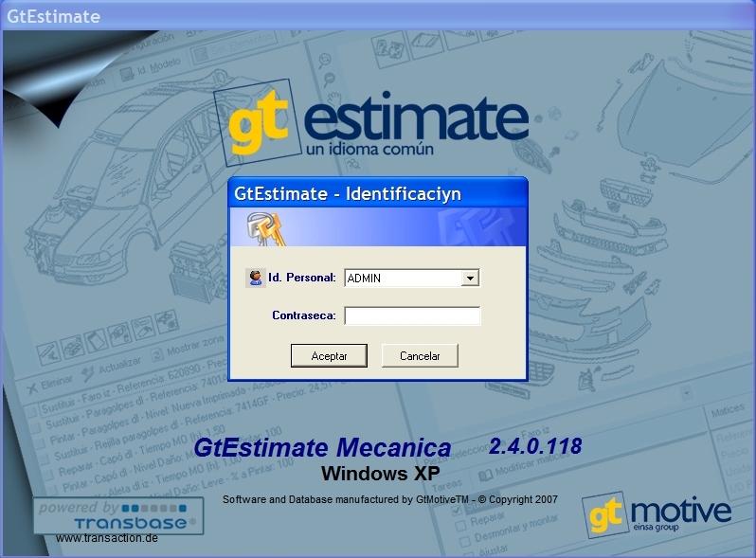Screen dimensions: 756x558
Task: Click the GtEstimate Mecanica product text
Action: coord(322,447)
